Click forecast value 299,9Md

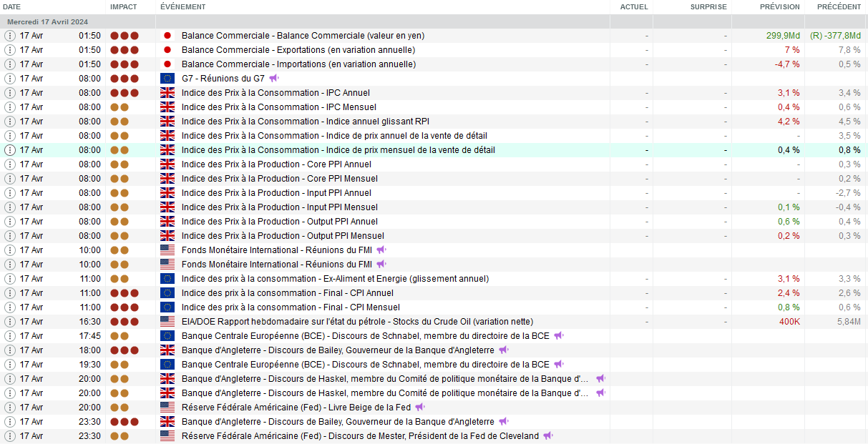point(783,36)
